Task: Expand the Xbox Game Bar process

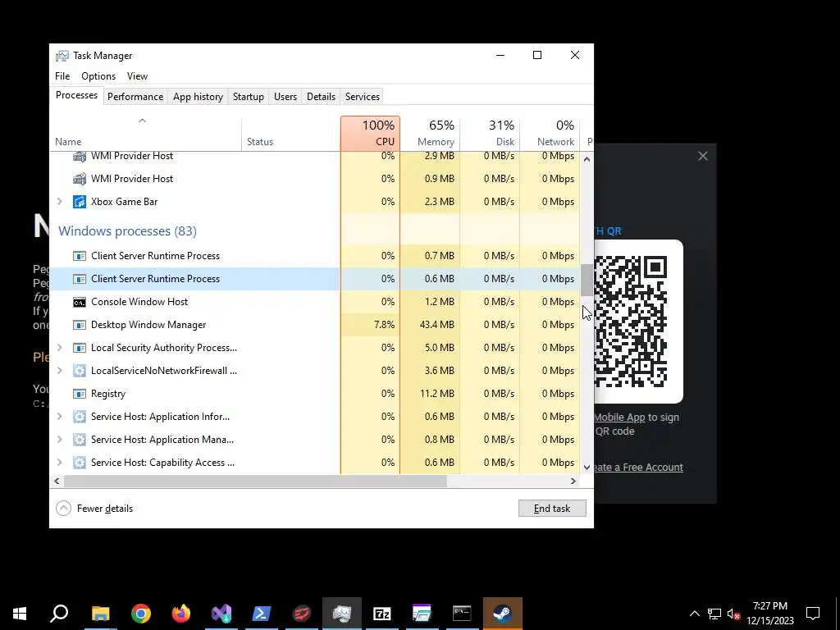Action: coord(59,202)
